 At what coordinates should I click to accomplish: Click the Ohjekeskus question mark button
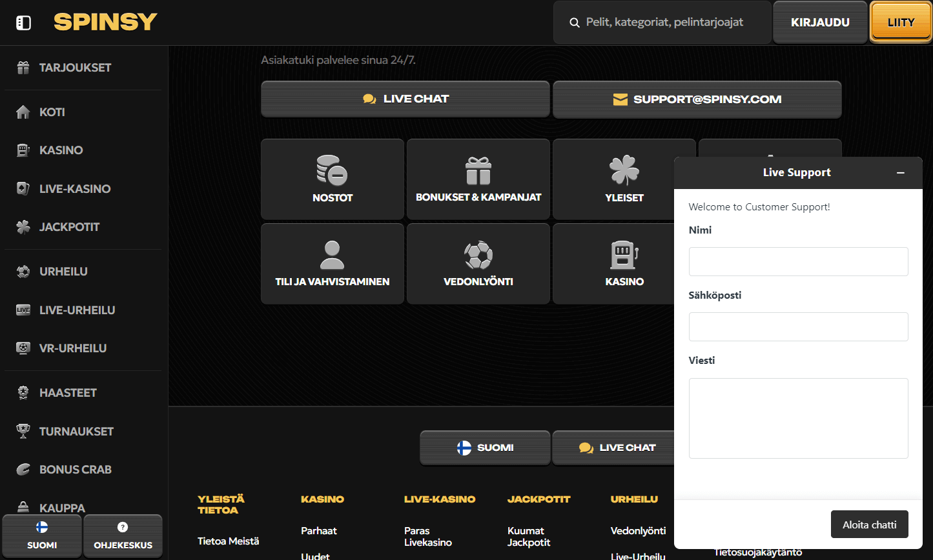[x=123, y=536]
